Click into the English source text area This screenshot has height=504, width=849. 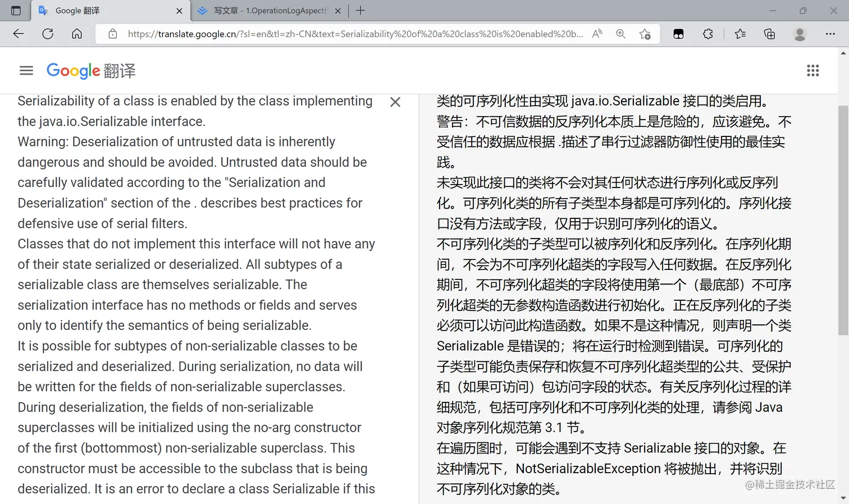[197, 295]
